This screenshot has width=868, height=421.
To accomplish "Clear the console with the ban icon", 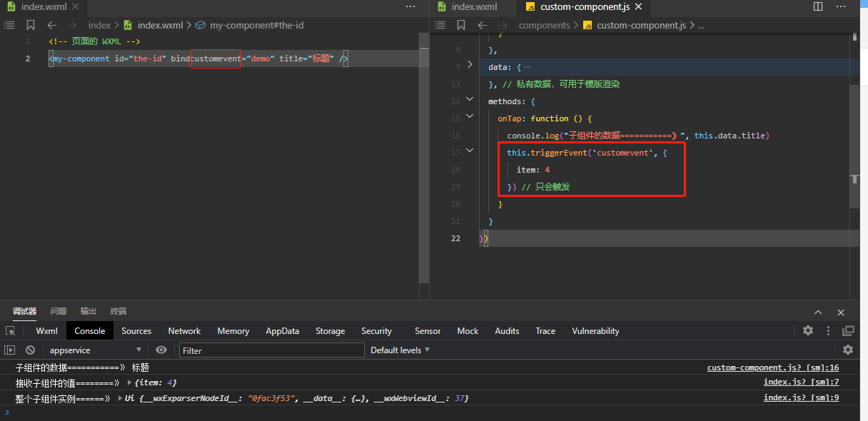I will (30, 350).
